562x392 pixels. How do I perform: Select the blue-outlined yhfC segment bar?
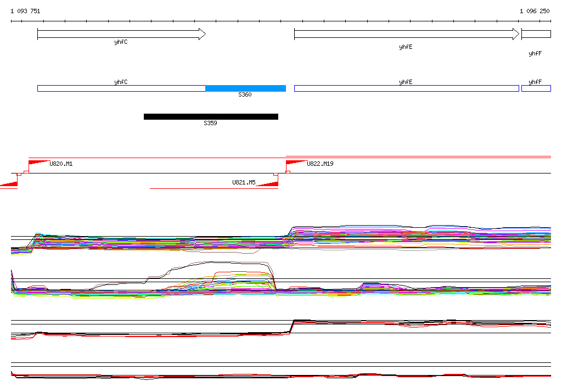(121, 88)
